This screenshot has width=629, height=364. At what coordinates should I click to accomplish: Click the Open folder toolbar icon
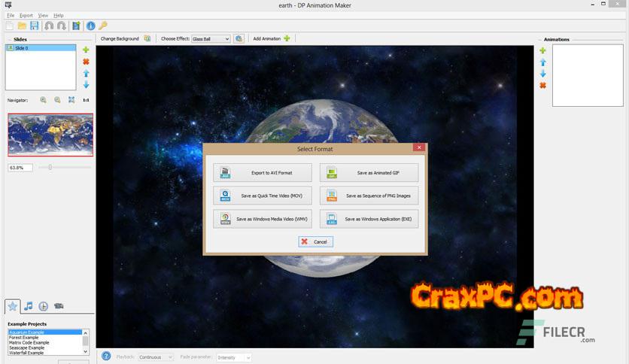click(22, 26)
